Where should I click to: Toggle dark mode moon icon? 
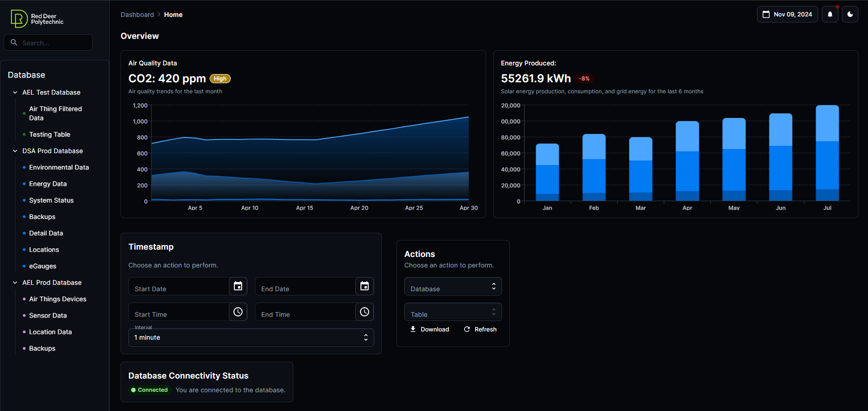coord(850,14)
